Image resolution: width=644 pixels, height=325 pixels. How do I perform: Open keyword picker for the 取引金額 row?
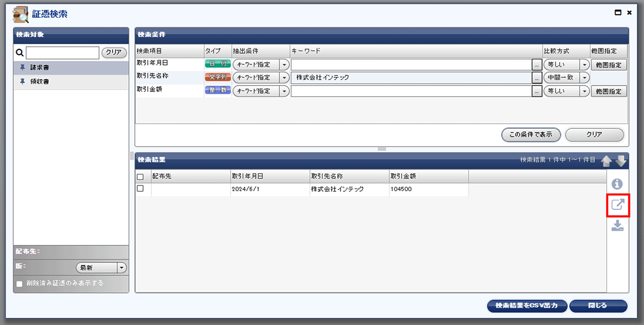(537, 91)
